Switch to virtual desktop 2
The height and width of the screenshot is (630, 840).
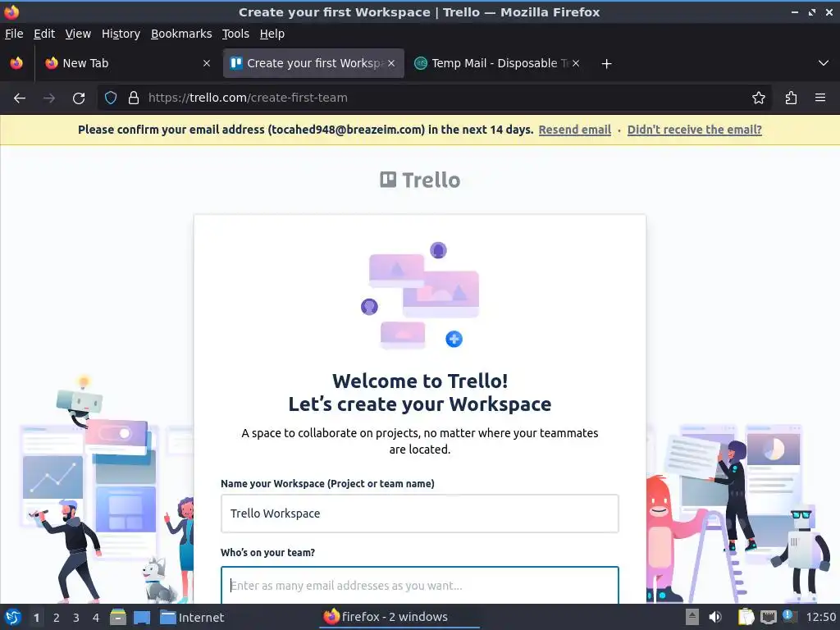(57, 618)
